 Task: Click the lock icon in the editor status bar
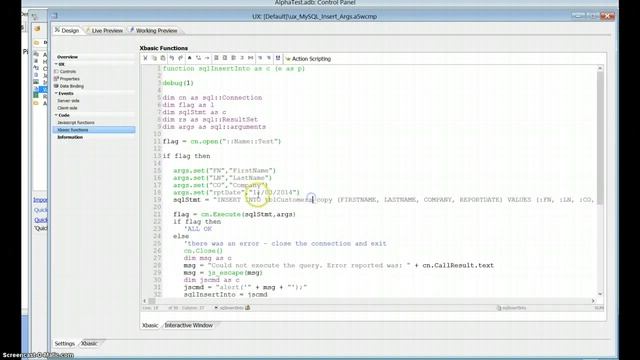[248, 308]
